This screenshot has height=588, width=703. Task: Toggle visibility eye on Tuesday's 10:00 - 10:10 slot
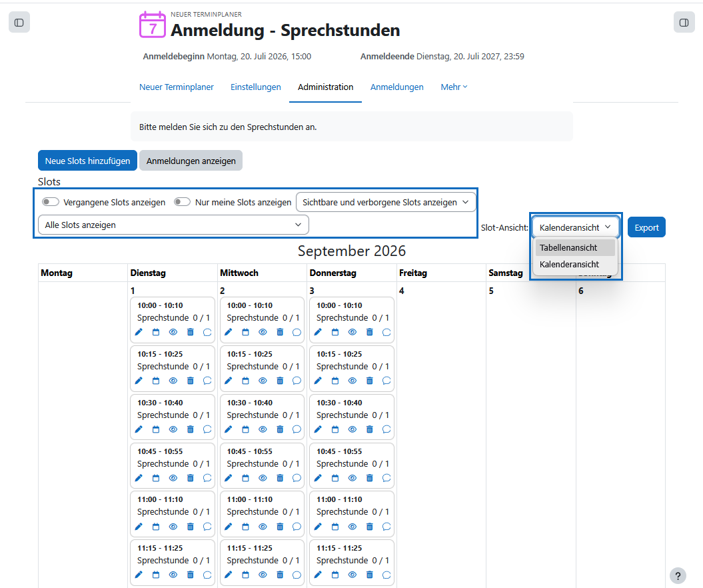(x=173, y=332)
